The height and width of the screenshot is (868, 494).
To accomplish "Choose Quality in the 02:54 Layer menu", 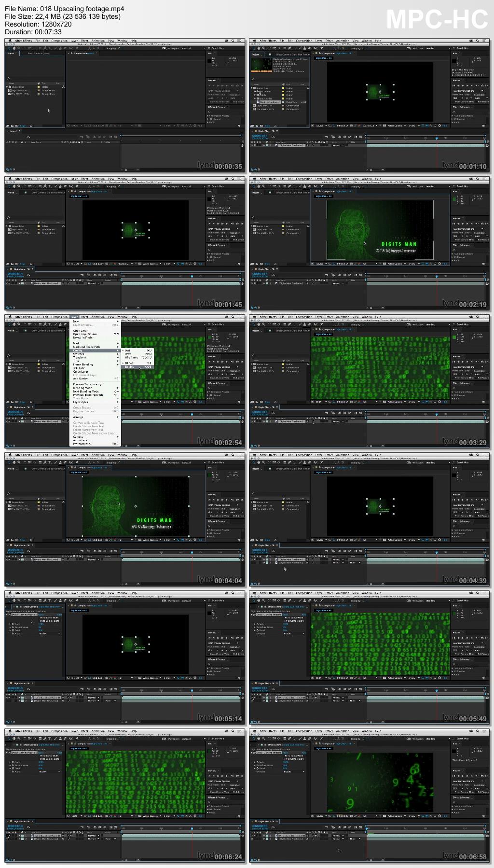I will click(x=95, y=350).
